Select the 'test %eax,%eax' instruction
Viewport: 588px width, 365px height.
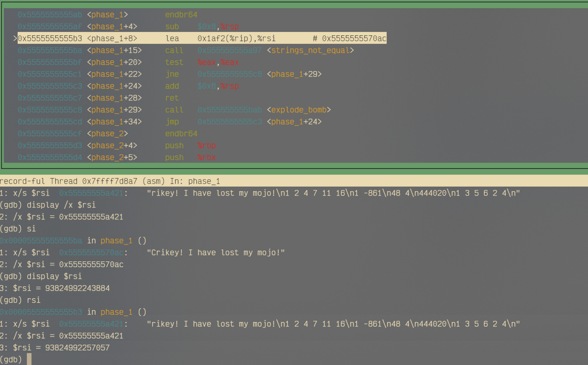coord(202,62)
